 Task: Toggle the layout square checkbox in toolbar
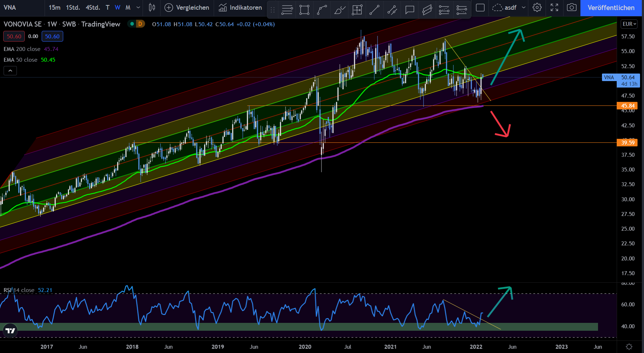point(480,8)
